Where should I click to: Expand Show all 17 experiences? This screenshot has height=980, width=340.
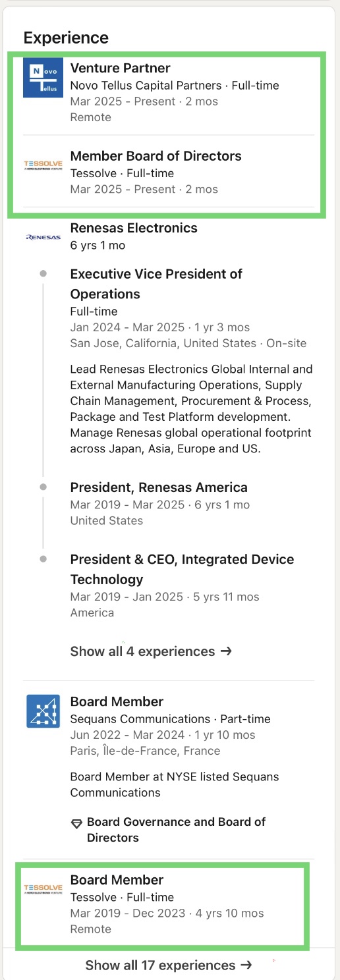click(x=169, y=965)
